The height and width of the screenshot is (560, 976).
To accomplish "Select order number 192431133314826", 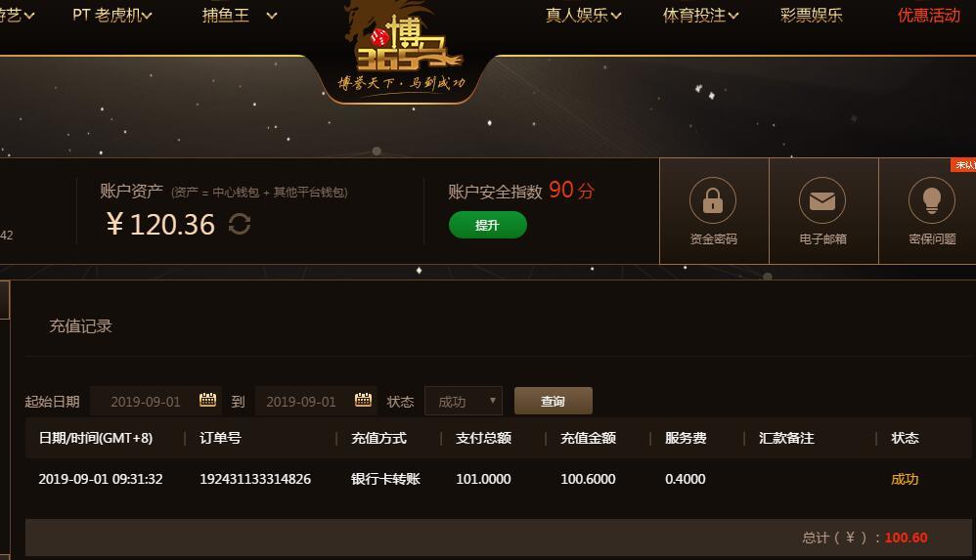I will [254, 479].
